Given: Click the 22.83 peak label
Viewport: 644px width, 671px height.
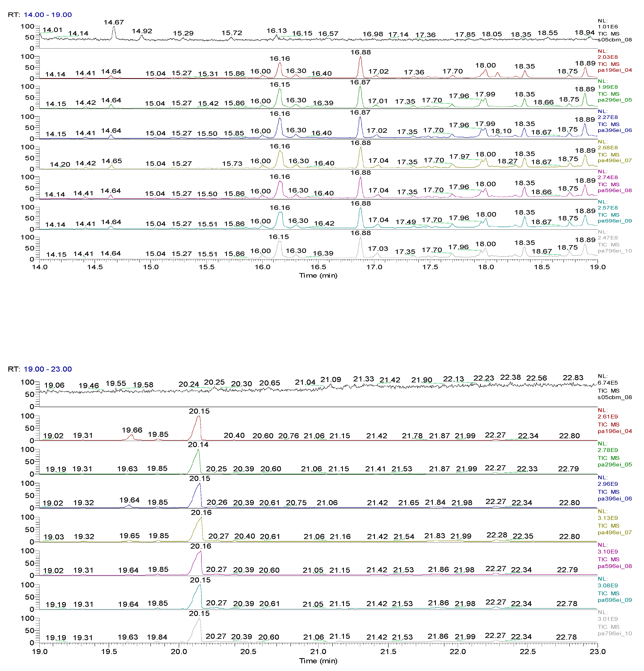Looking at the screenshot, I should click(x=573, y=378).
